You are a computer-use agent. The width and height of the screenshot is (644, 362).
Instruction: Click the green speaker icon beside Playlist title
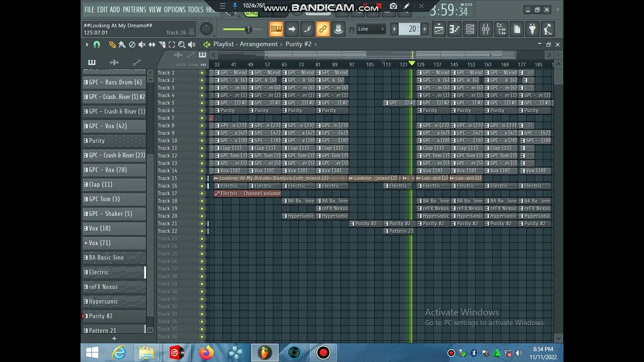click(207, 44)
